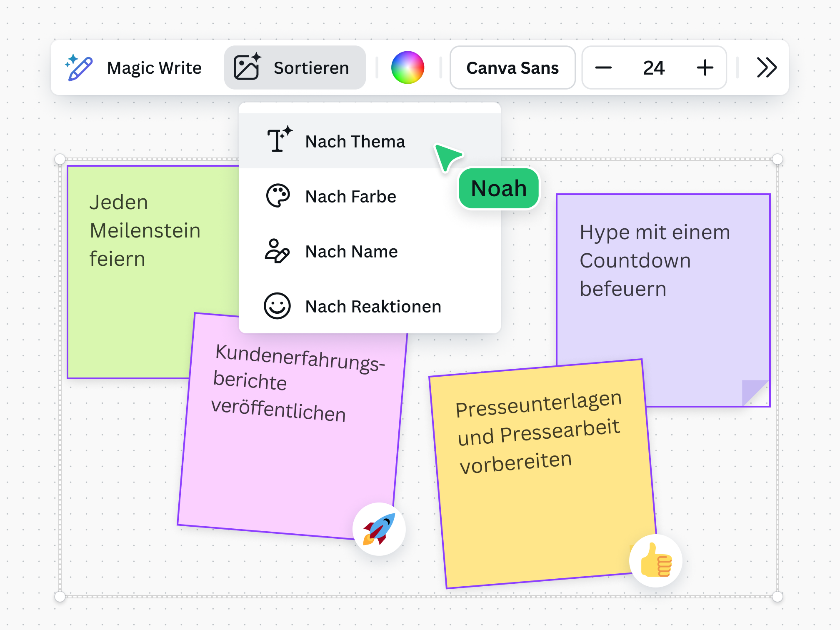The height and width of the screenshot is (630, 840).
Task: Open the color picker wheel
Action: point(408,67)
